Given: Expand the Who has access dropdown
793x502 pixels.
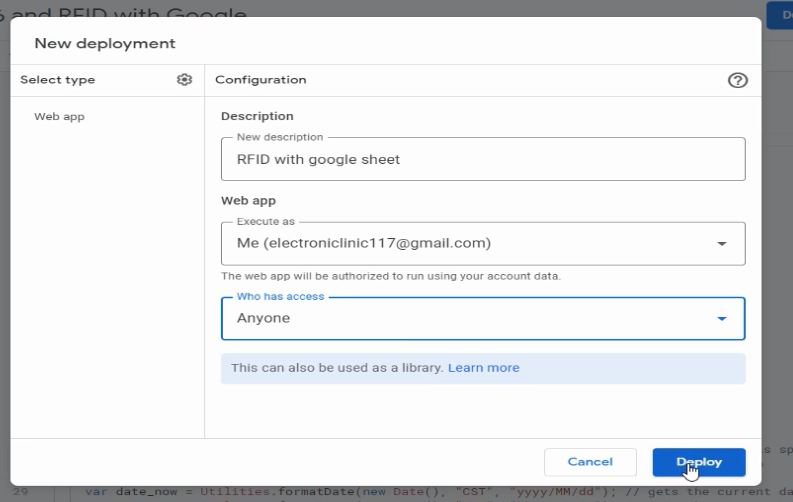Looking at the screenshot, I should [x=483, y=318].
